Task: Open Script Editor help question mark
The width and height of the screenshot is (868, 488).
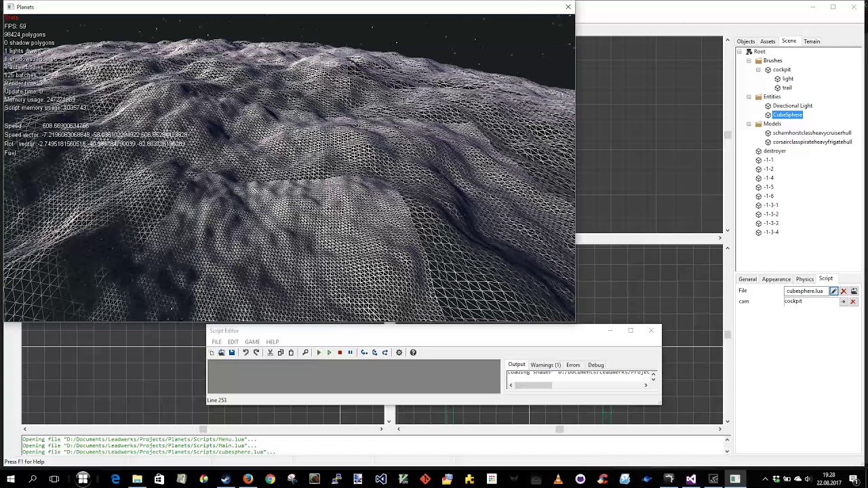Action: pyautogui.click(x=413, y=352)
